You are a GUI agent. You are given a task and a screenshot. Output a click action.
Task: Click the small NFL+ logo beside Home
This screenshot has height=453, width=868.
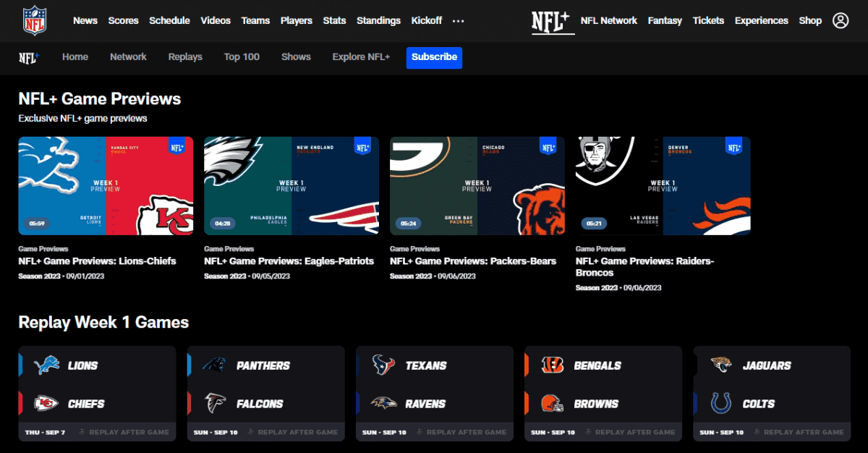click(x=28, y=58)
